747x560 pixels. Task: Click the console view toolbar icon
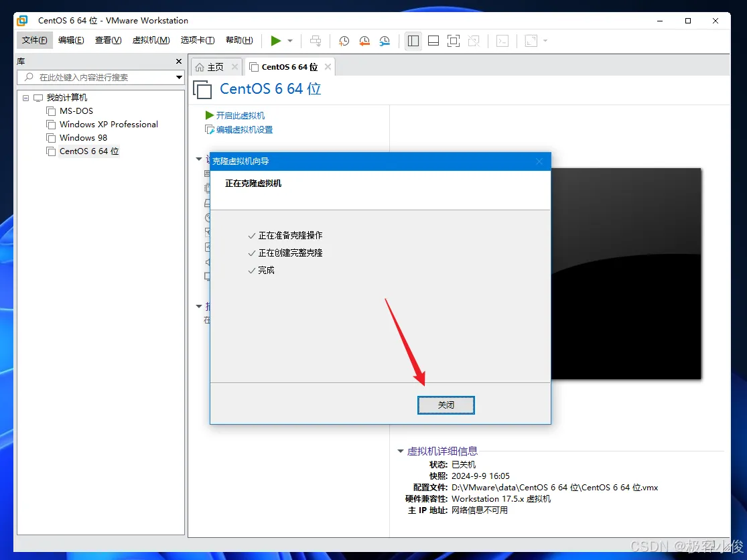[x=502, y=41]
